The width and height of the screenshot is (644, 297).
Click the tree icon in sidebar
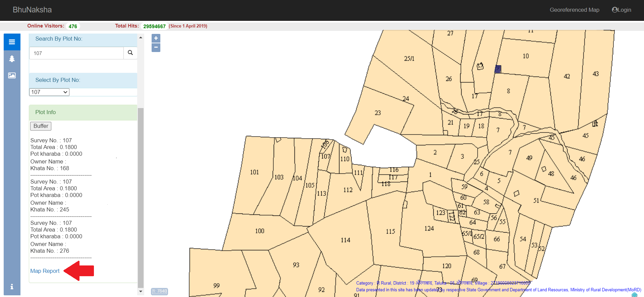(x=12, y=59)
